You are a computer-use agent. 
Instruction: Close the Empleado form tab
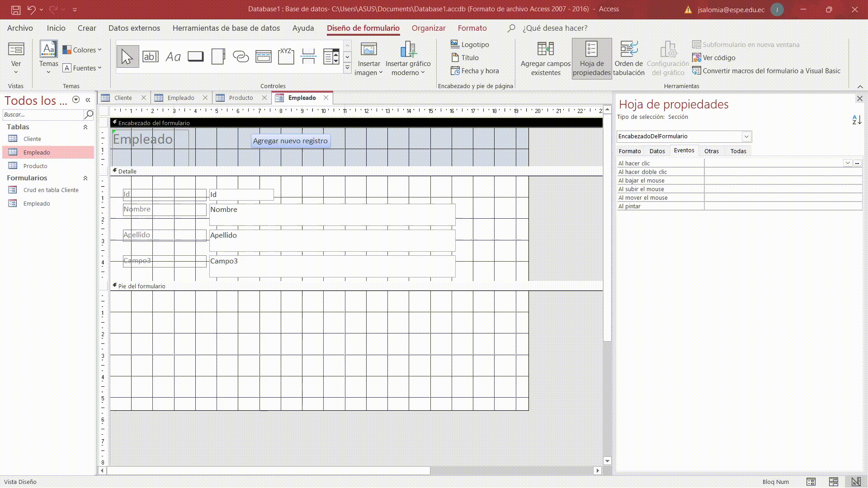[x=326, y=98]
